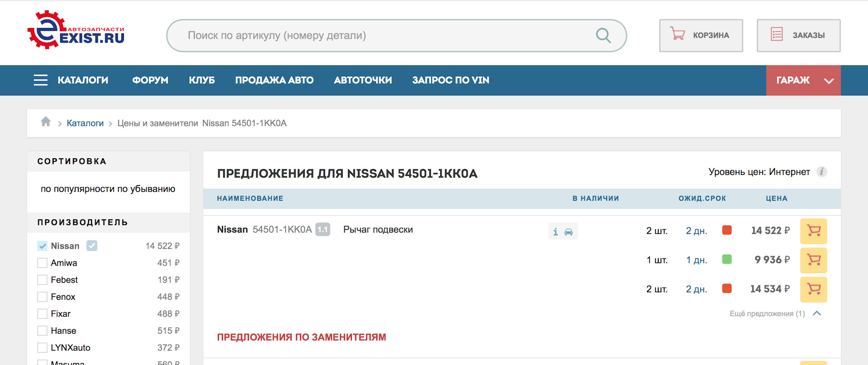Click the Amiwa price 451 ₽
The height and width of the screenshot is (365, 868).
(168, 263)
